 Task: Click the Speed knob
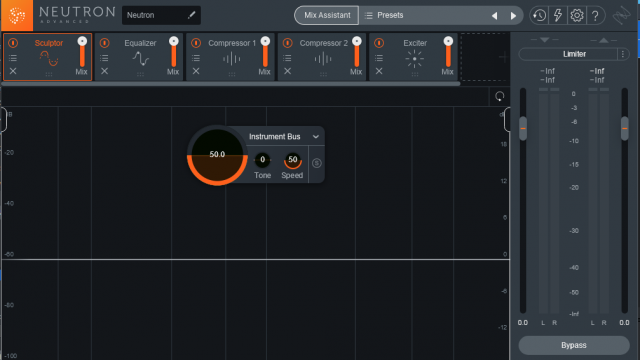click(x=293, y=160)
